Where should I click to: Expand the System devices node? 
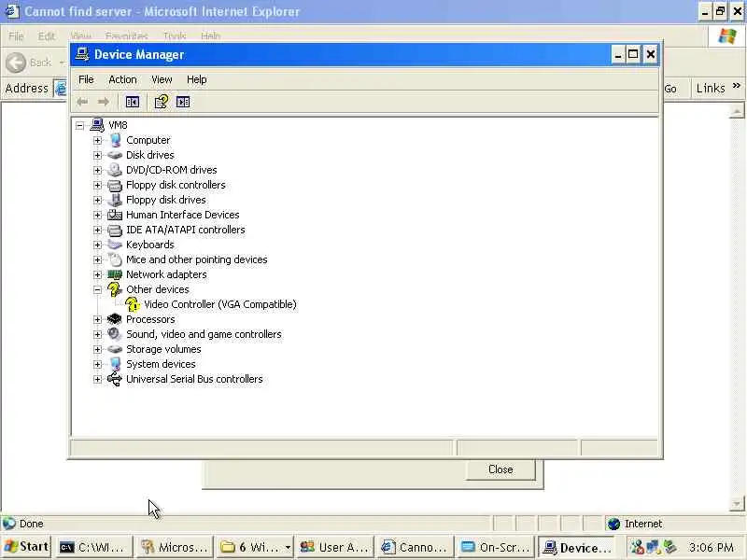pos(98,364)
